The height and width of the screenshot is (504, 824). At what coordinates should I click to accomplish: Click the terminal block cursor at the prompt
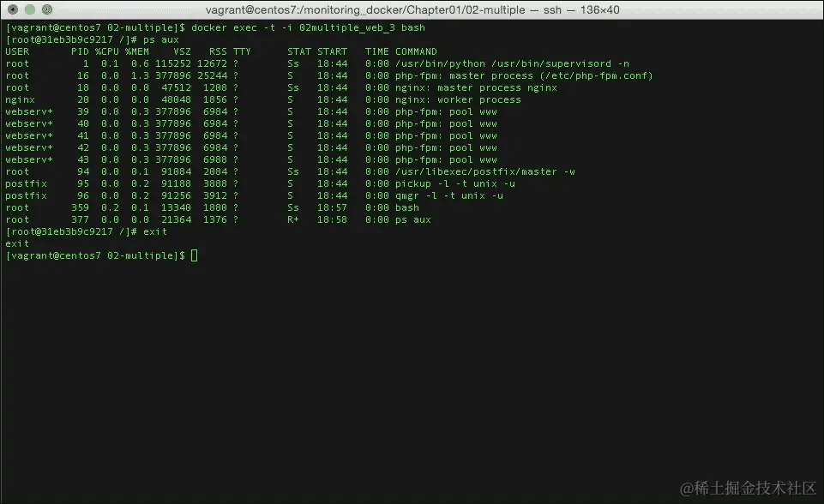coord(192,255)
